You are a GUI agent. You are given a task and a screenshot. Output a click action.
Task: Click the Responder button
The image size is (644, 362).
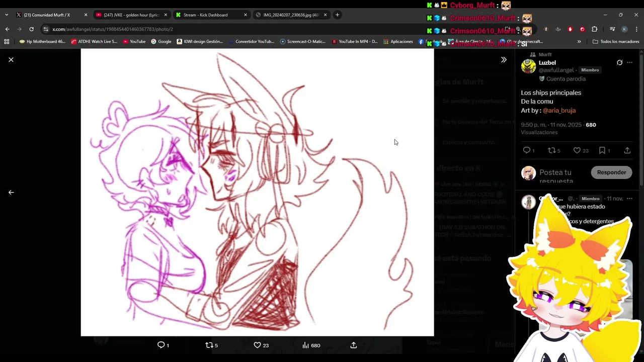coord(611,172)
